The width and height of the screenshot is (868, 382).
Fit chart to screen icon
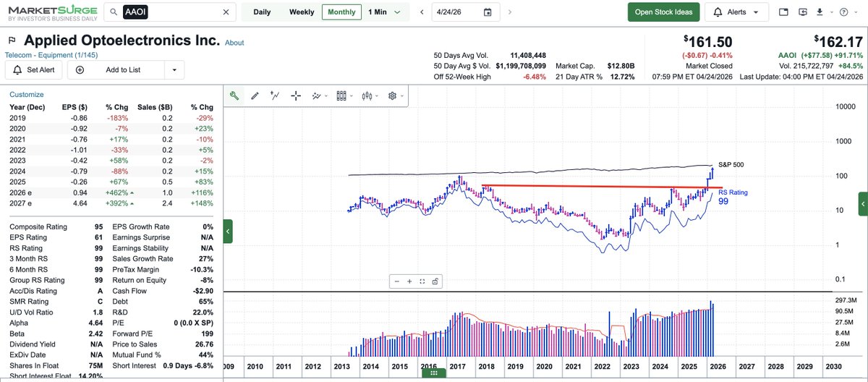[422, 281]
